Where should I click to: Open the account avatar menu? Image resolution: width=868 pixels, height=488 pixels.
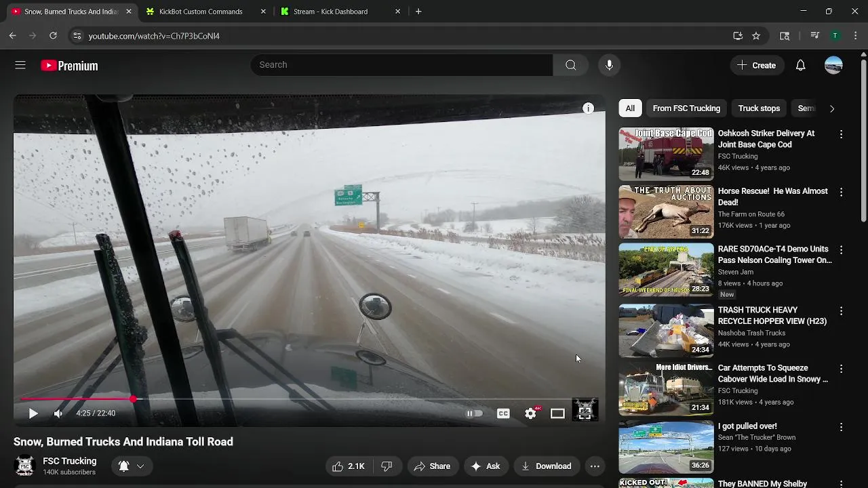pos(833,65)
